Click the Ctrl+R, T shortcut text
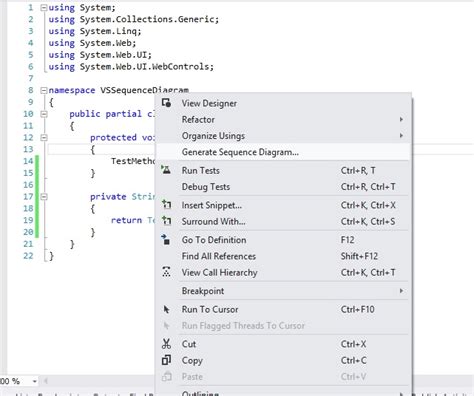 click(358, 170)
